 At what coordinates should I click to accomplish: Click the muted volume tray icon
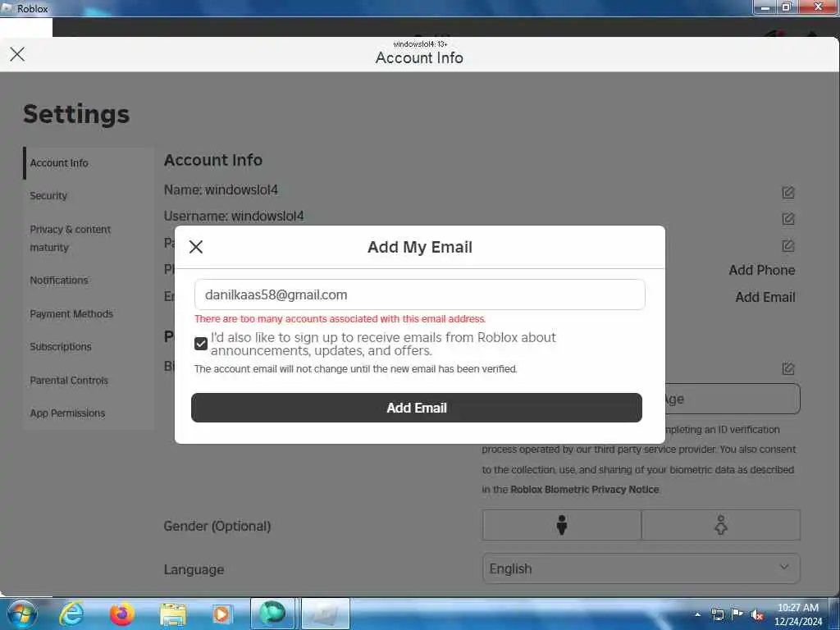pos(756,614)
